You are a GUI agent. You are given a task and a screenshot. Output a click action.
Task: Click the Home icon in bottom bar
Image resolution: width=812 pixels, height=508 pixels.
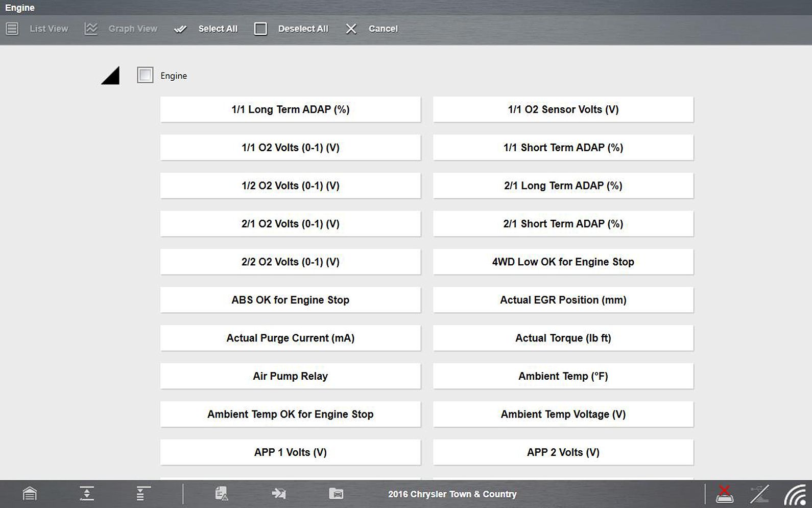coord(30,494)
